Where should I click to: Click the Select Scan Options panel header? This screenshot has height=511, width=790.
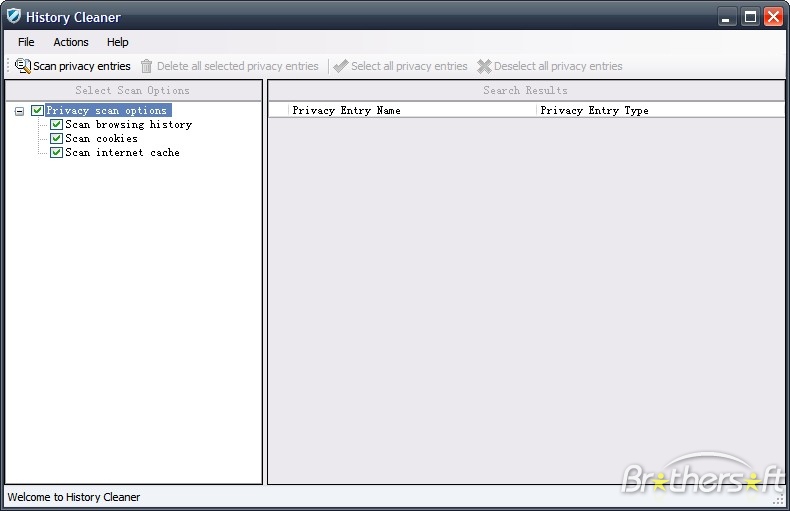[x=133, y=91]
